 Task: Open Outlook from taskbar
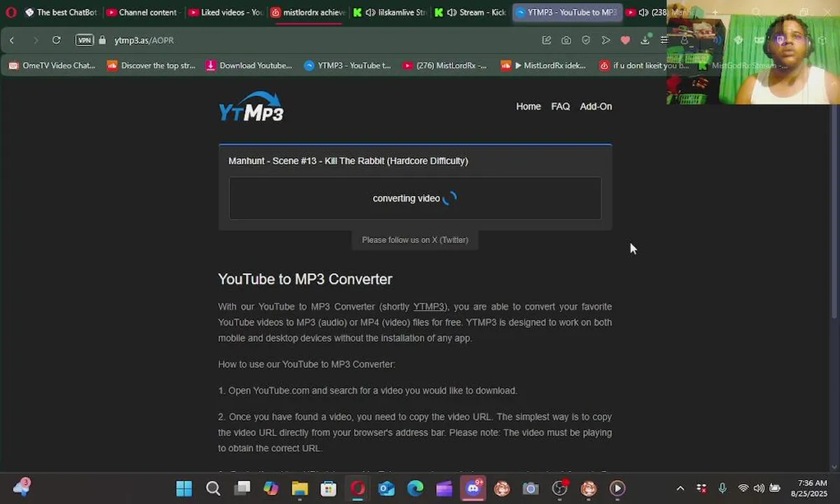(x=386, y=489)
